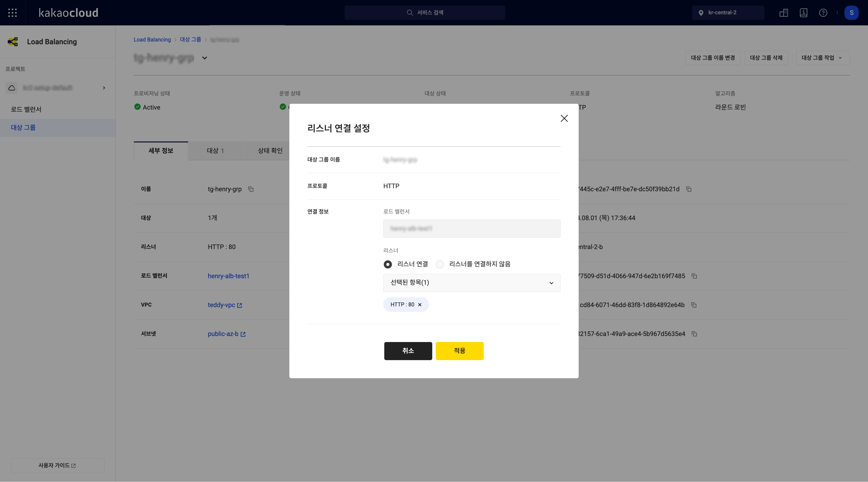Open the services grid menu icon
This screenshot has width=868, height=482.
point(12,13)
